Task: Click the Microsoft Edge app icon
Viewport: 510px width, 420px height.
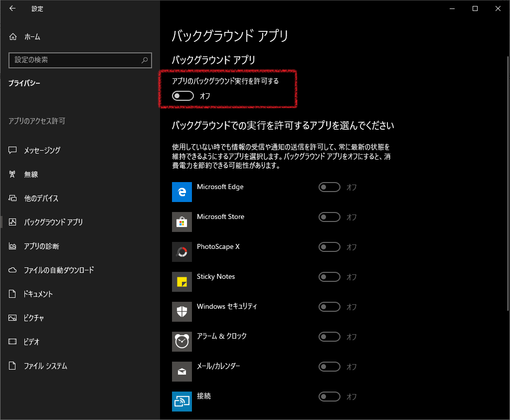Action: (x=182, y=192)
